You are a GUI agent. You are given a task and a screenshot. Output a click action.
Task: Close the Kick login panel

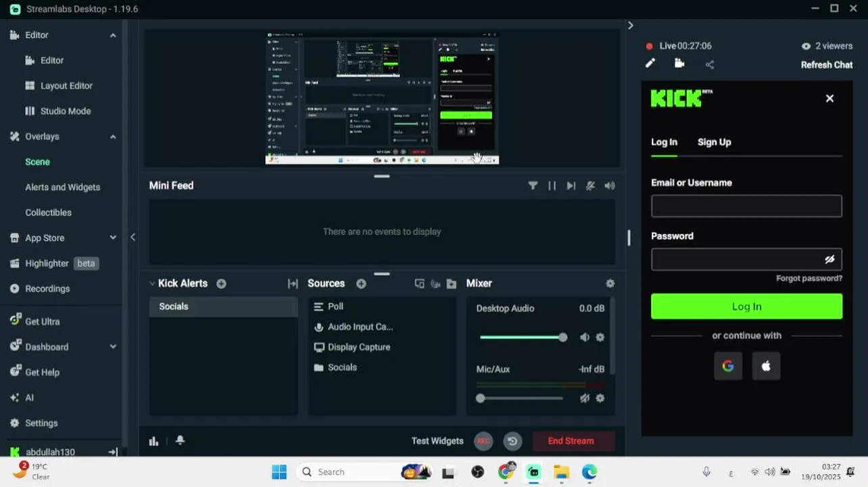(829, 98)
